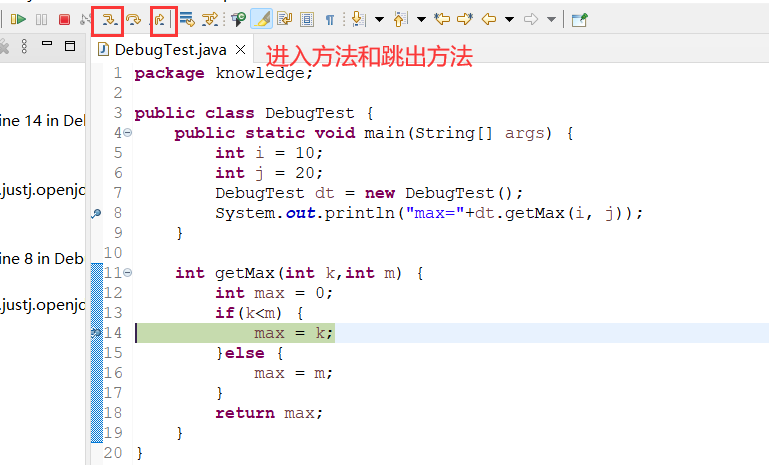This screenshot has height=465, width=769.
Task: Minimize the Debug view panel
Action: click(47, 44)
